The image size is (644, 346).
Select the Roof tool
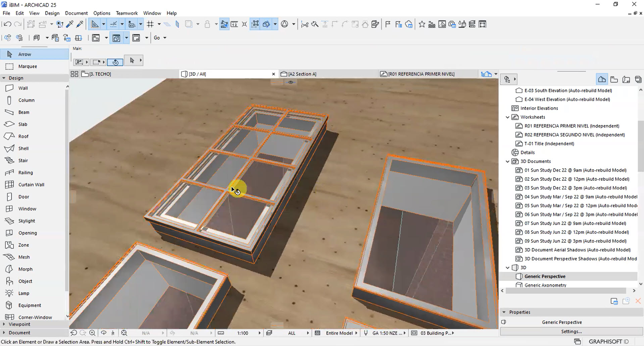(x=23, y=136)
